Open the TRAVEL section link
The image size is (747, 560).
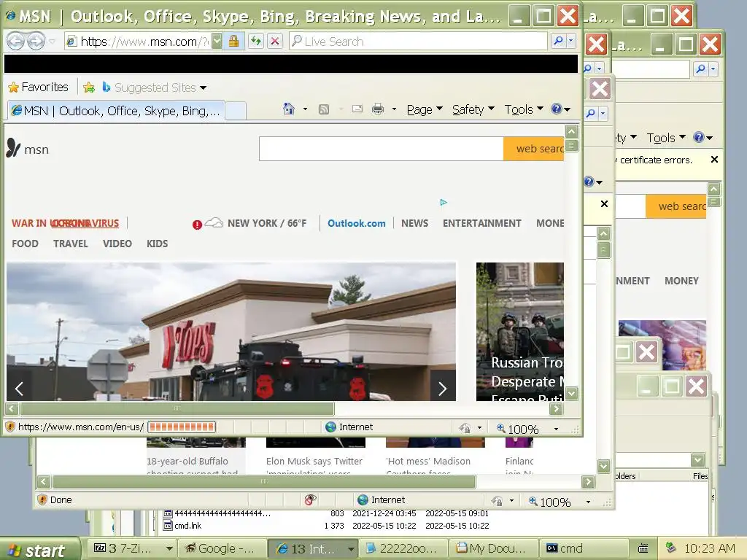coord(71,244)
